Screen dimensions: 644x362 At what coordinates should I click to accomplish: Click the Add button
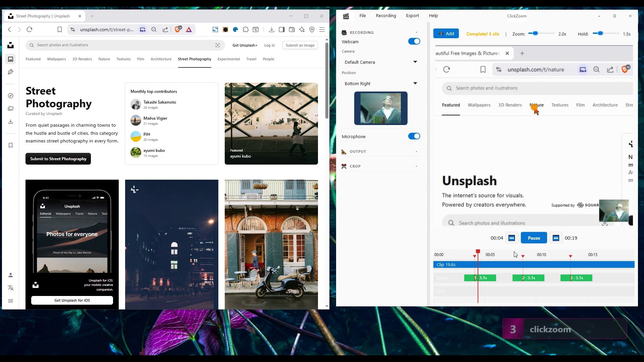point(446,34)
